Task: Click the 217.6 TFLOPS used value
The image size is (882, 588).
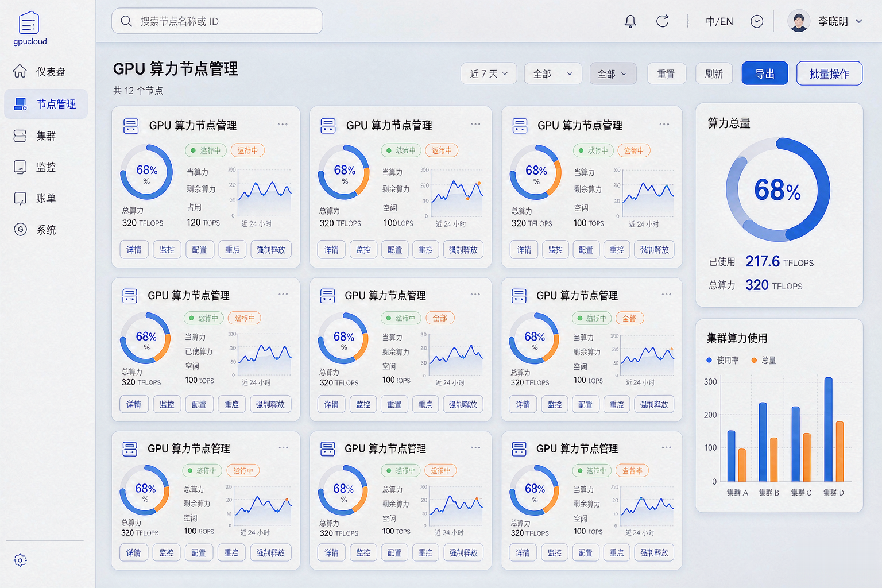Action: [779, 262]
